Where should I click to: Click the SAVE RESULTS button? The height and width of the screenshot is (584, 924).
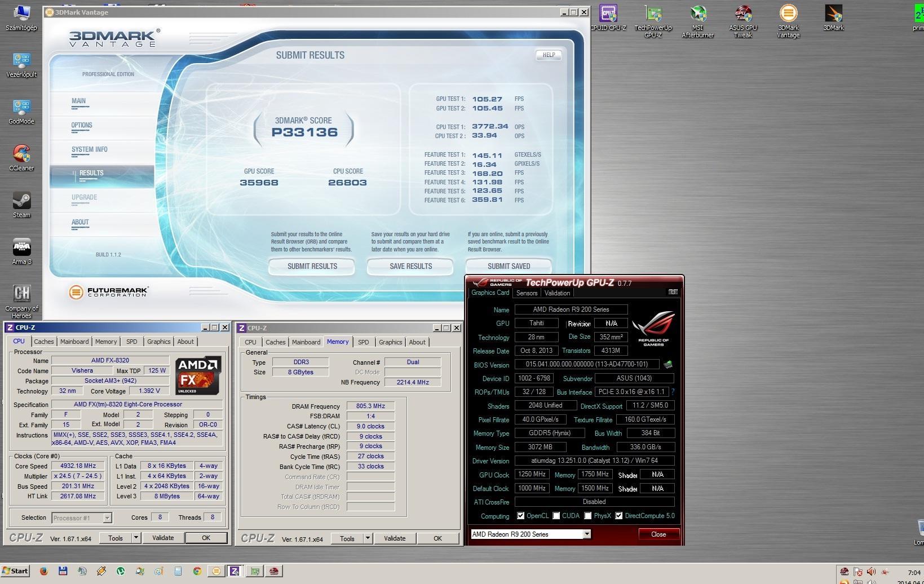410,266
